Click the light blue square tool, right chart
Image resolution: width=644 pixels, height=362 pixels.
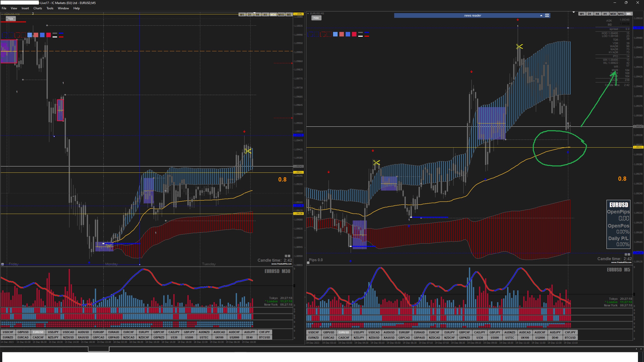pos(335,34)
